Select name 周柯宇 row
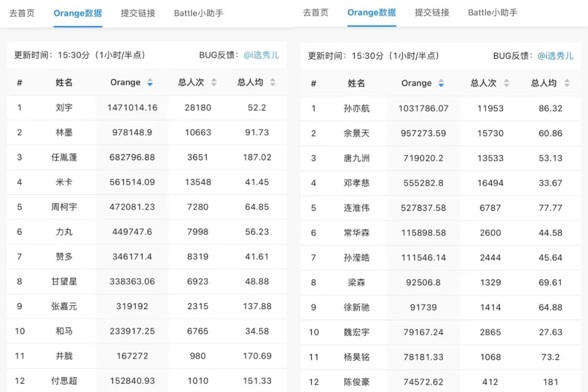The width and height of the screenshot is (588, 392). pos(64,207)
